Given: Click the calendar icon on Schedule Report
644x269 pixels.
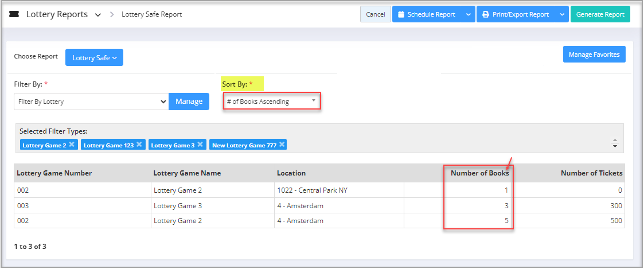Looking at the screenshot, I should [401, 14].
